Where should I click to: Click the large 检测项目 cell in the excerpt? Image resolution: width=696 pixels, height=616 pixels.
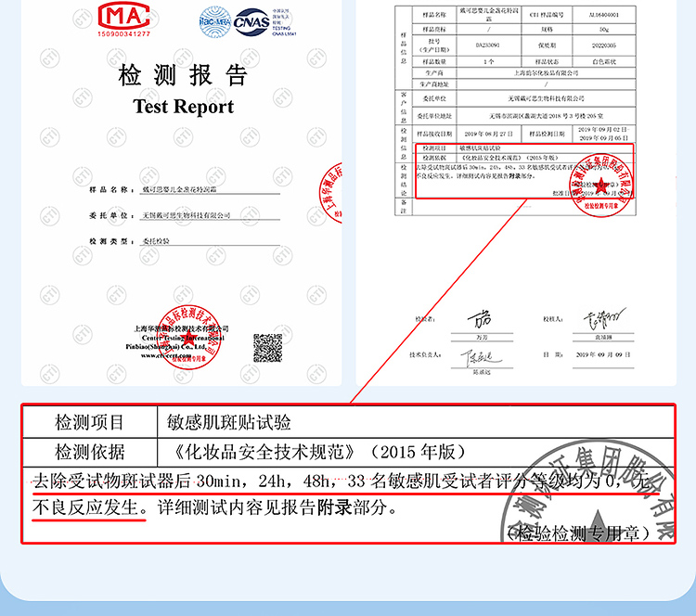(x=90, y=422)
